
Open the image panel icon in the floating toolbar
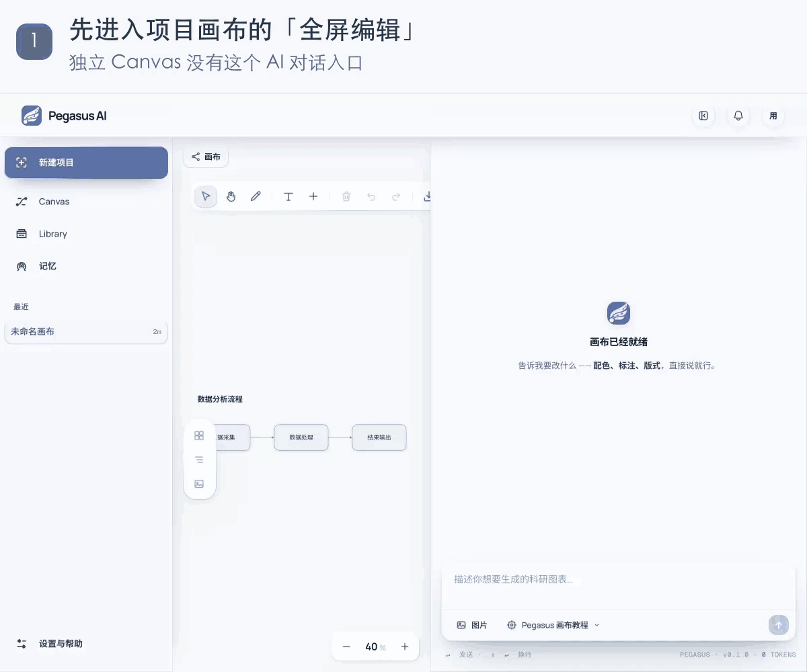[x=199, y=484]
